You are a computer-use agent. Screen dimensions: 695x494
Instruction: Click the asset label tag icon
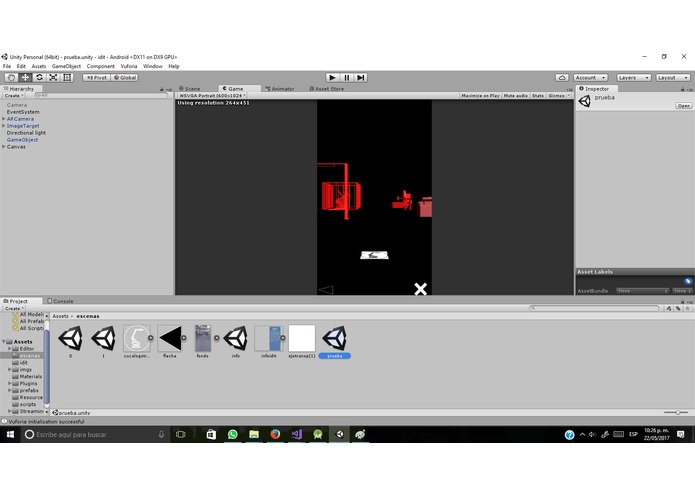coord(687,281)
